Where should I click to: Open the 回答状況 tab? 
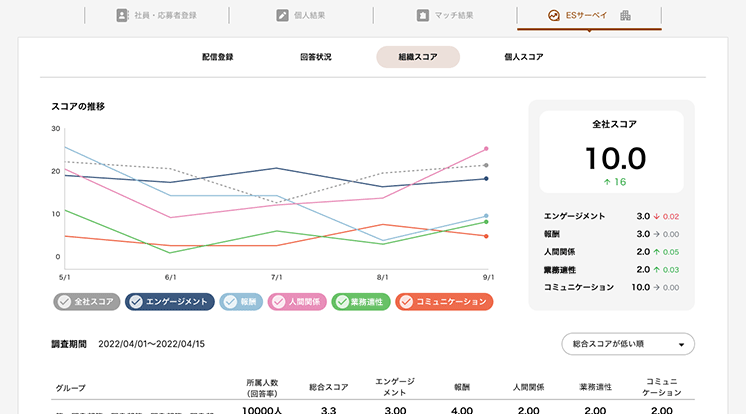[315, 57]
